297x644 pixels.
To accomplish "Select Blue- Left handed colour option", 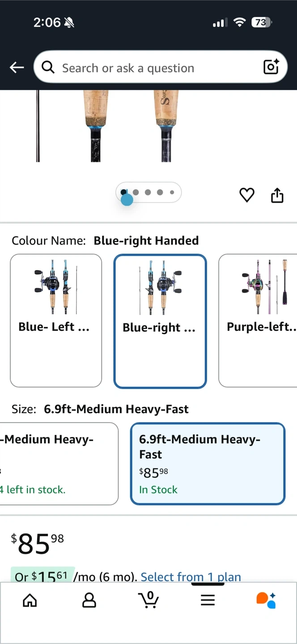I will click(56, 320).
